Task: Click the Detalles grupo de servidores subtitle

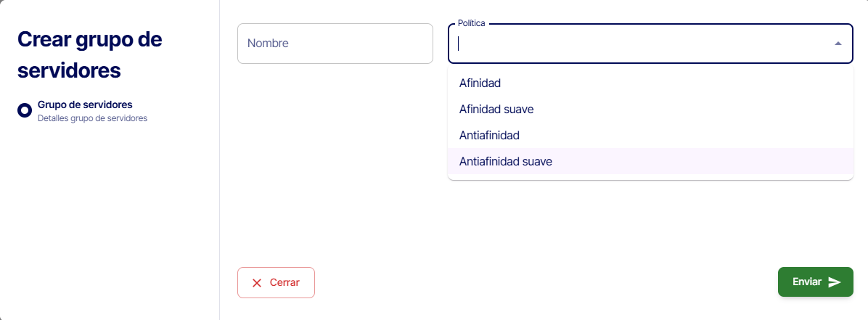Action: pos(92,118)
